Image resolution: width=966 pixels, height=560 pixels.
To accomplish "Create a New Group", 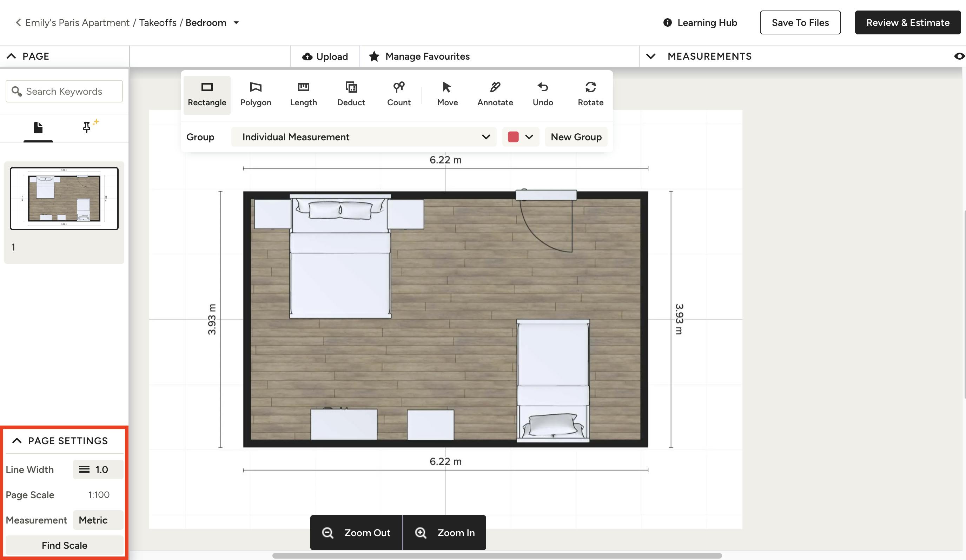I will [576, 137].
